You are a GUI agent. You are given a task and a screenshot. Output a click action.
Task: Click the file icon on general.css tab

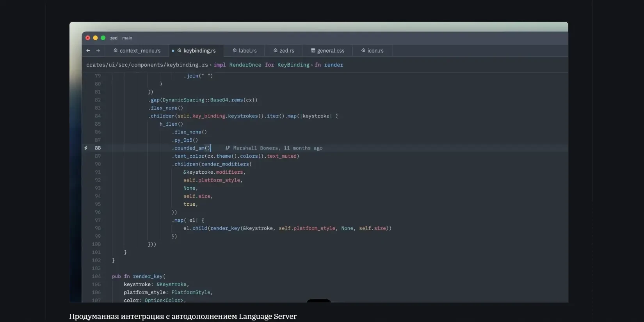pos(313,51)
